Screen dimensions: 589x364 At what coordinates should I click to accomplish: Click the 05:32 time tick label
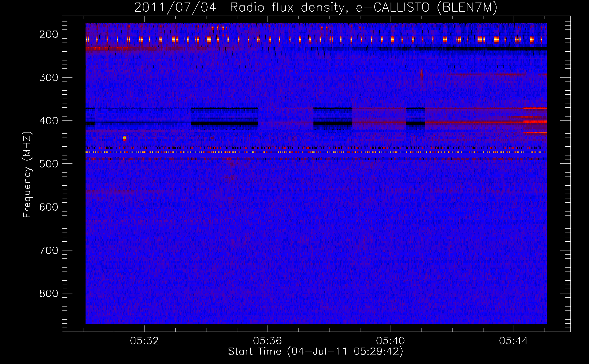tap(145, 341)
